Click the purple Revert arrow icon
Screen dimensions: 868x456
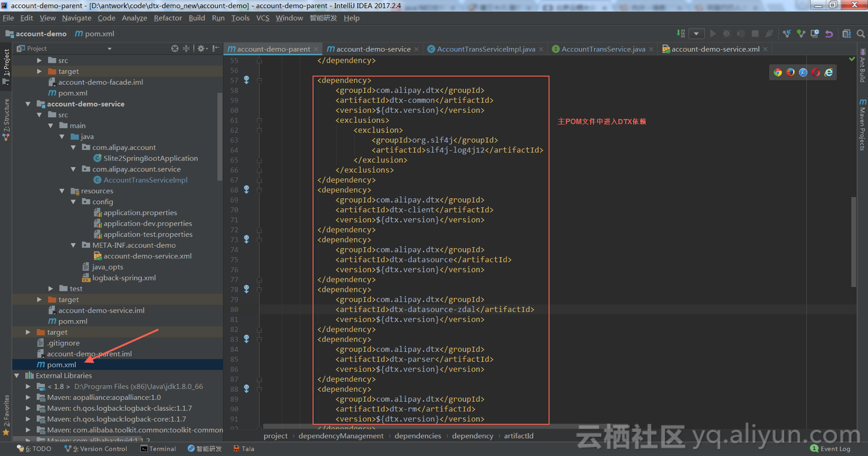point(829,34)
